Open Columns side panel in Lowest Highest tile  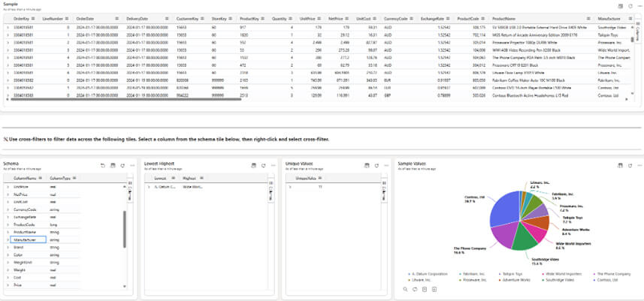(x=271, y=191)
